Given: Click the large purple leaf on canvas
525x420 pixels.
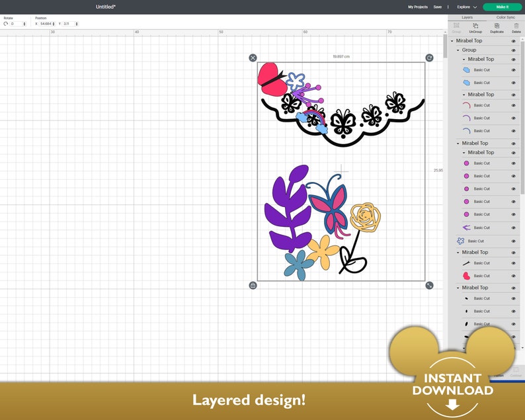Looking at the screenshot, I should 288,208.
